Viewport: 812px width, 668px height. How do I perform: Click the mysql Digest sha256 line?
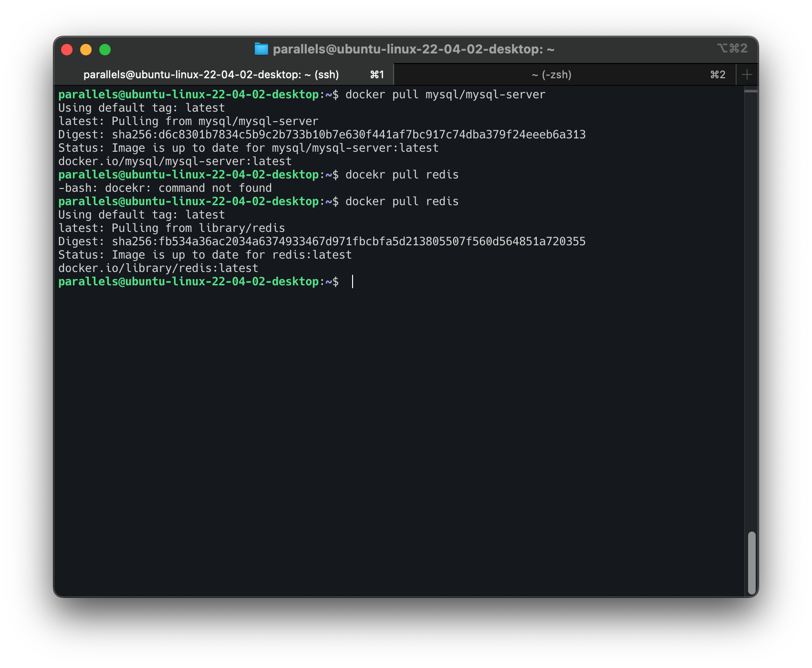coord(322,135)
